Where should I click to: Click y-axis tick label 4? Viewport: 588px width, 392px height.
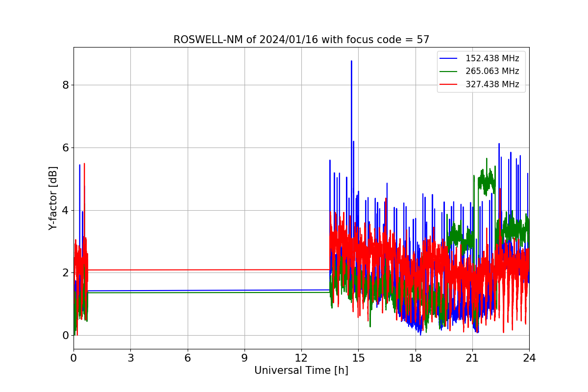click(65, 211)
